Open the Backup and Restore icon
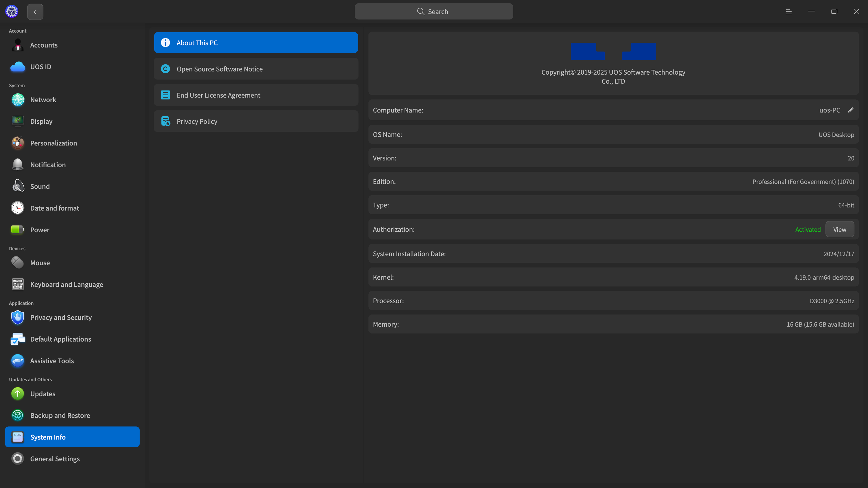The image size is (868, 488). [x=18, y=415]
